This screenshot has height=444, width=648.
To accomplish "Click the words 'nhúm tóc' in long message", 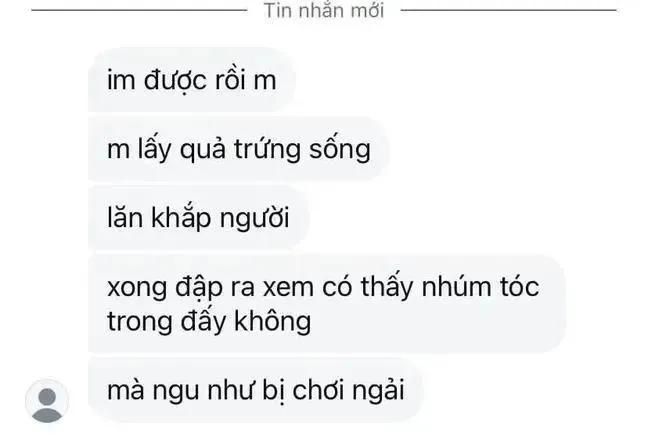I will [x=480, y=286].
